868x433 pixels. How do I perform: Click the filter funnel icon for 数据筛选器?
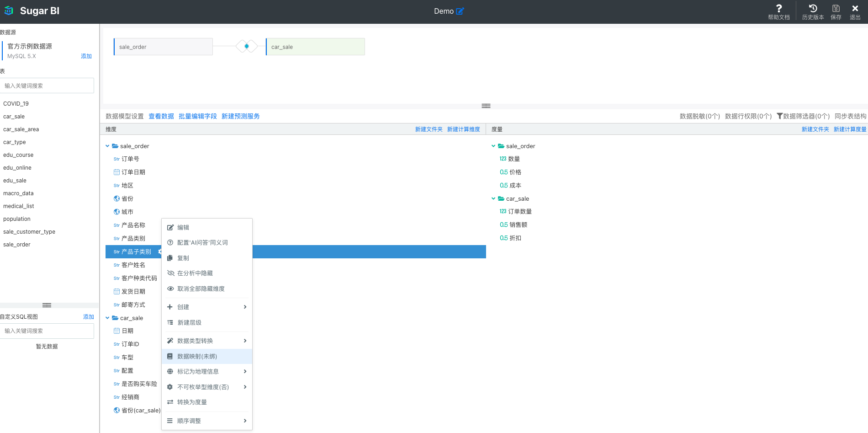point(780,116)
